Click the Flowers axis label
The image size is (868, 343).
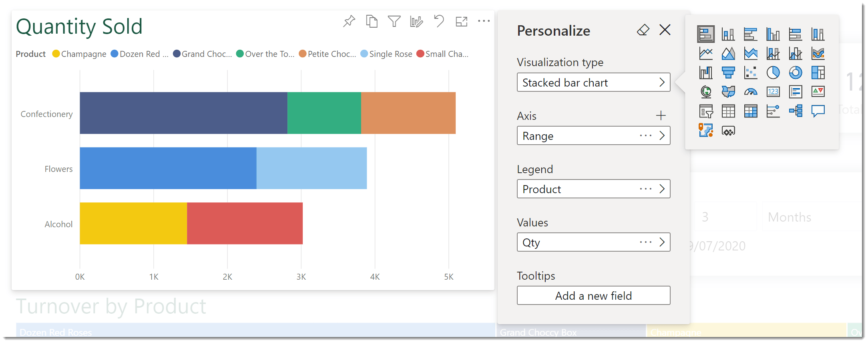tap(58, 169)
